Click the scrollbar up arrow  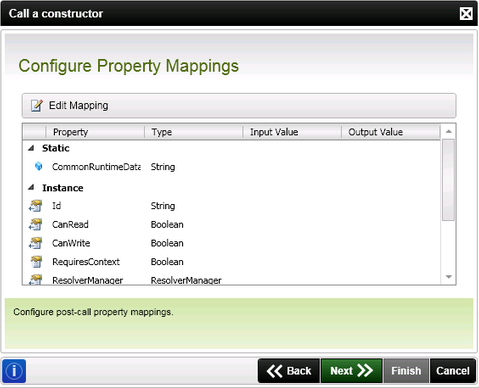(449, 132)
